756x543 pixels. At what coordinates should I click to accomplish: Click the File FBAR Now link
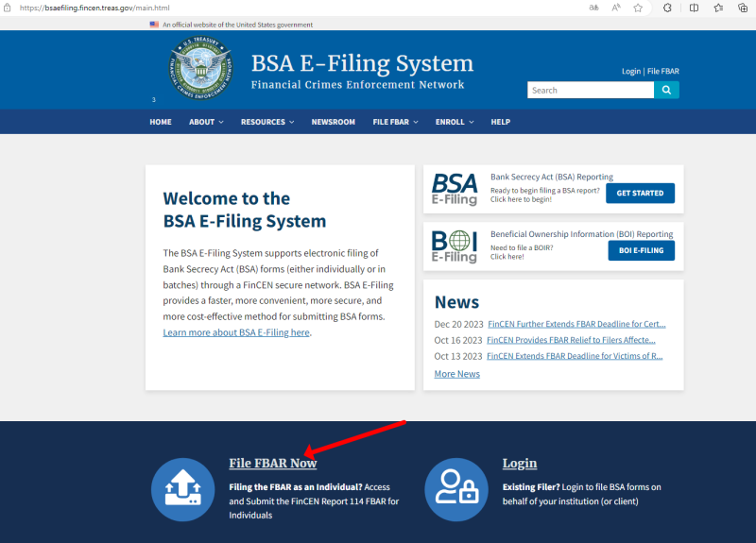[x=273, y=463]
